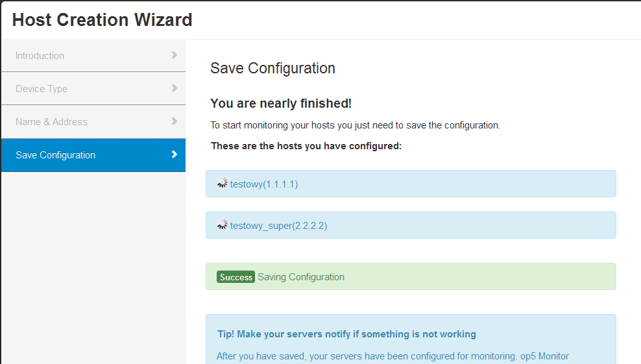Open the Device Type wizard step

pos(42,89)
